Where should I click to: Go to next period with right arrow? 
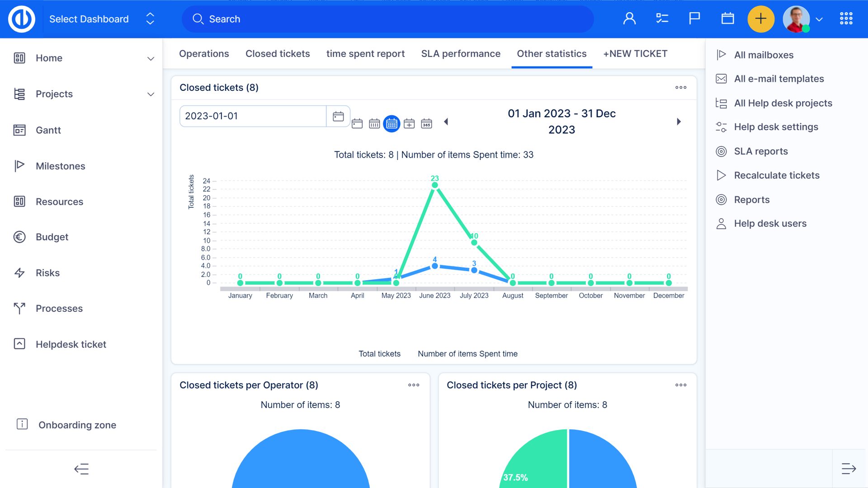(x=679, y=122)
